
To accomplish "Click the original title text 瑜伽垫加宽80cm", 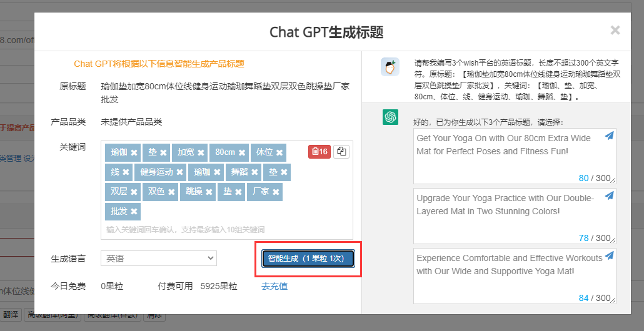I will [225, 93].
